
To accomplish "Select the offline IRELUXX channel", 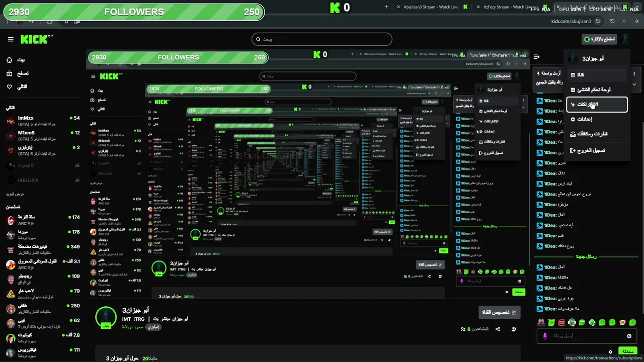I will pos(43,180).
